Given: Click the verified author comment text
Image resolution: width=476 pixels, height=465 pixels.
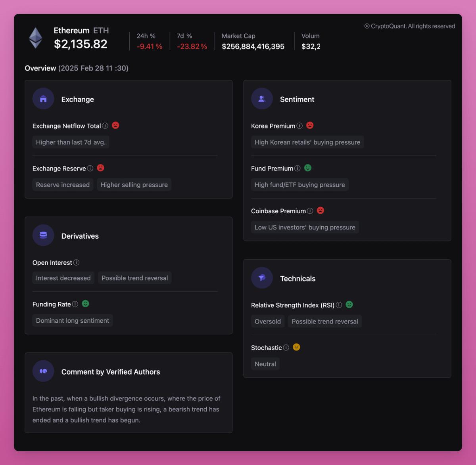Looking at the screenshot, I should pyautogui.click(x=126, y=409).
